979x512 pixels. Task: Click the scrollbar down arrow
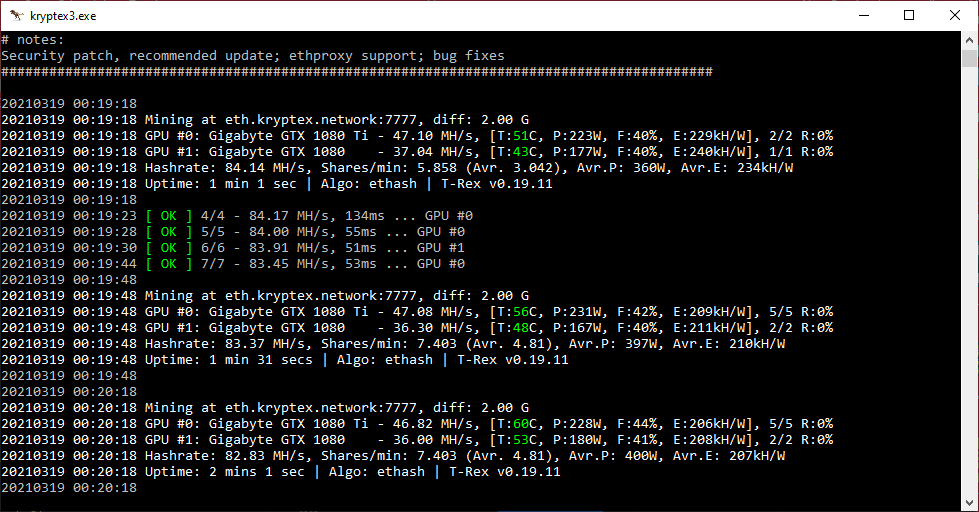[970, 503]
